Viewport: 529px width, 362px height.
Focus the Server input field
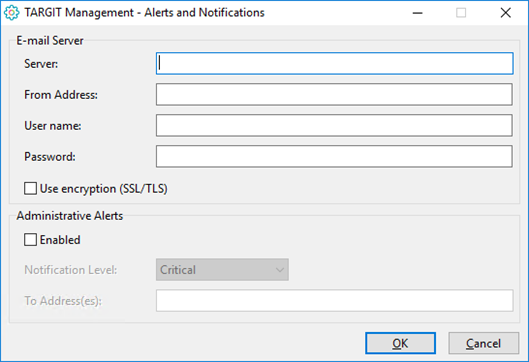pos(334,63)
